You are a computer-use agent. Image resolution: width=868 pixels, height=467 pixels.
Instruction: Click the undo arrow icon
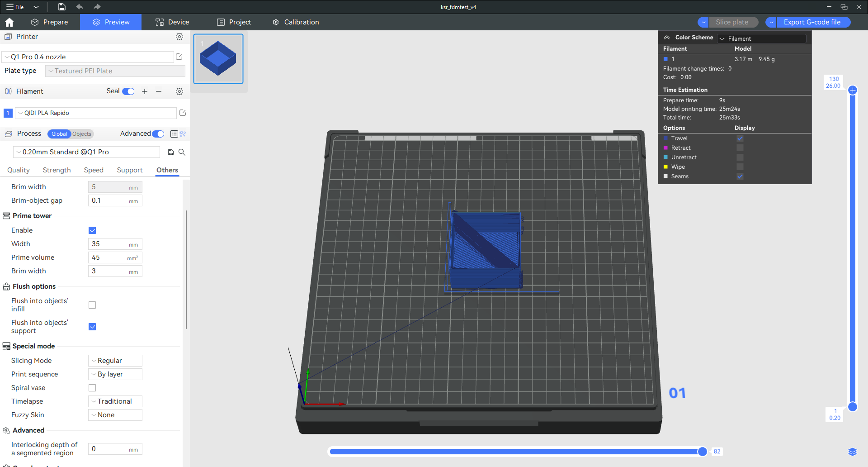click(80, 7)
